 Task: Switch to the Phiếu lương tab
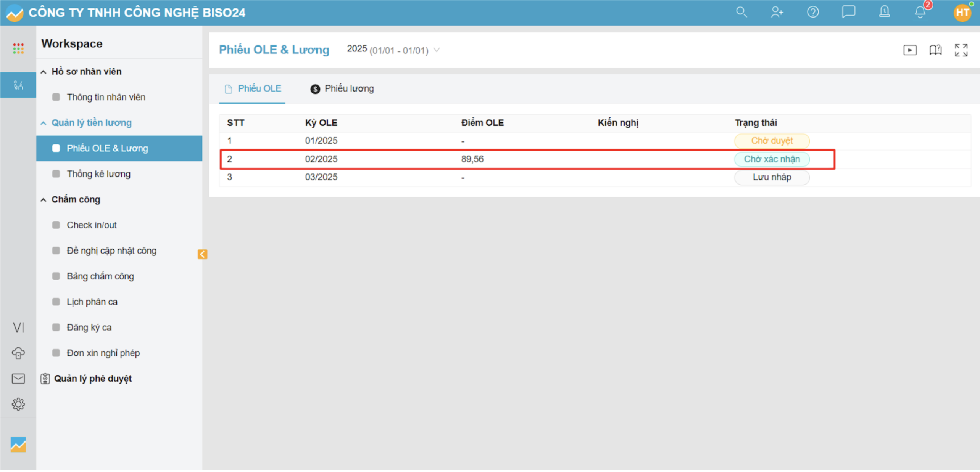(x=342, y=89)
